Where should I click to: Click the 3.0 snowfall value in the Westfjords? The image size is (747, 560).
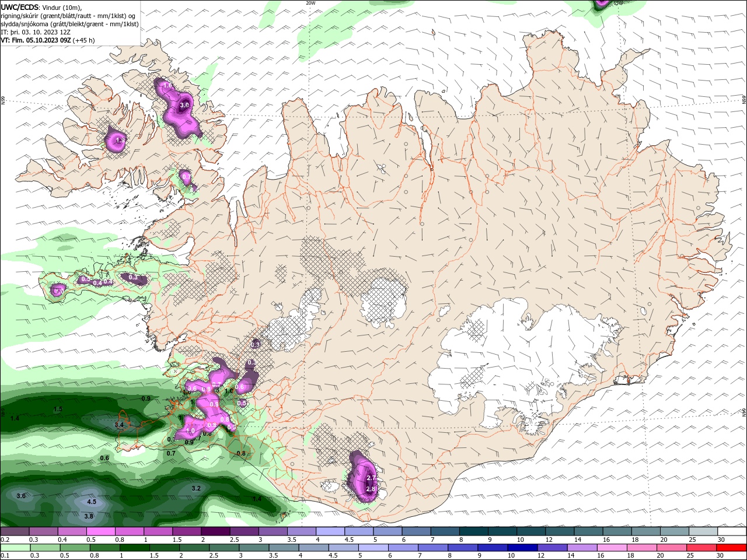[x=184, y=105]
